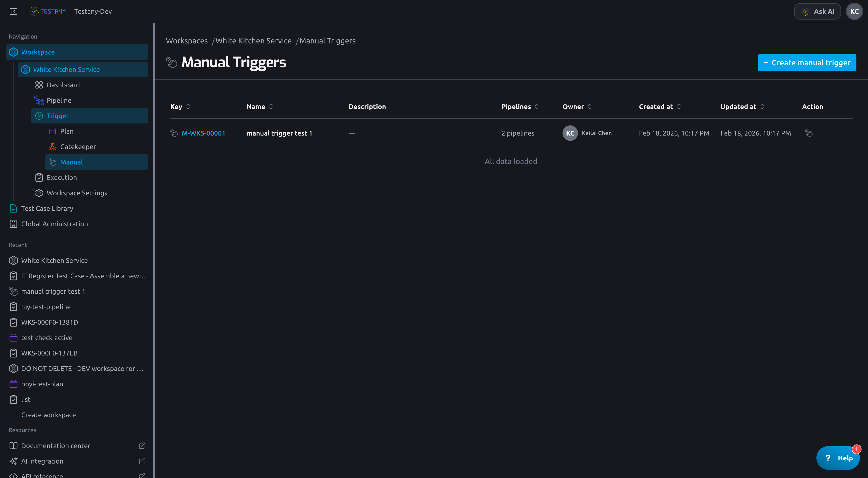Click Global Administration building icon
The image size is (868, 478).
(14, 224)
